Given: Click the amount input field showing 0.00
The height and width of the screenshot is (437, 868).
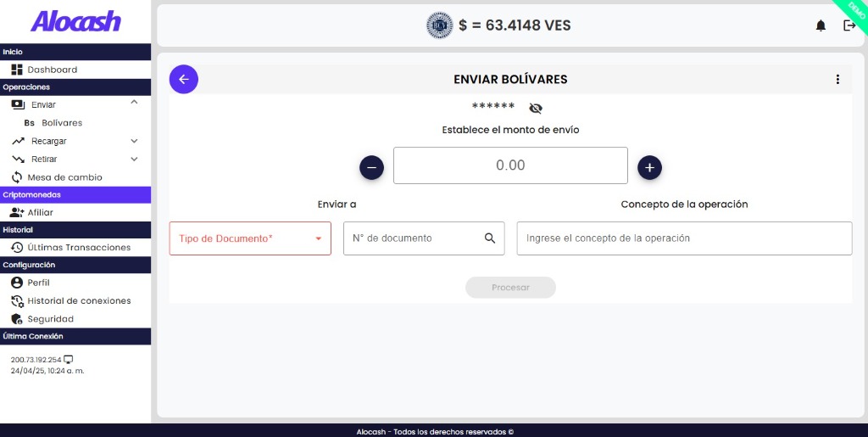Looking at the screenshot, I should [x=510, y=165].
